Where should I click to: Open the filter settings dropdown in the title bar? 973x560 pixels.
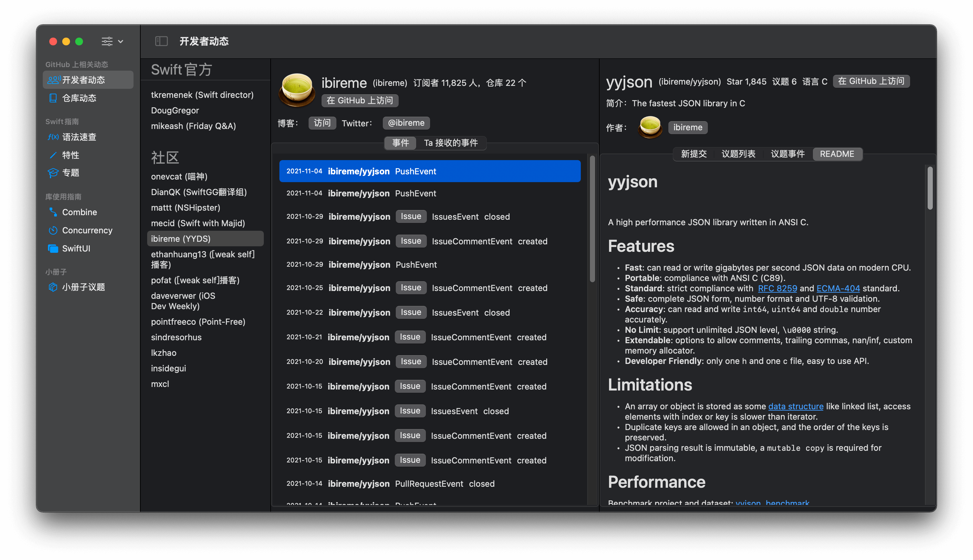[x=112, y=41]
